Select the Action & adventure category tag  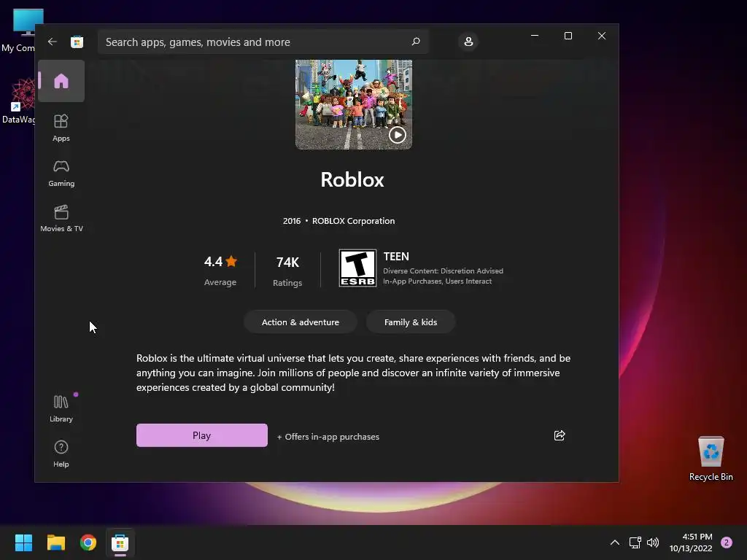pos(300,322)
